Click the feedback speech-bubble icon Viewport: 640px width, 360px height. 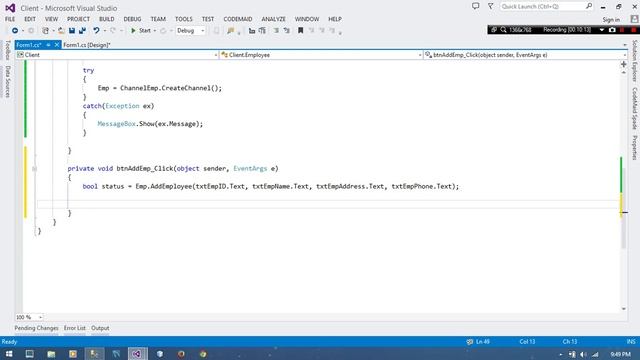[476, 6]
